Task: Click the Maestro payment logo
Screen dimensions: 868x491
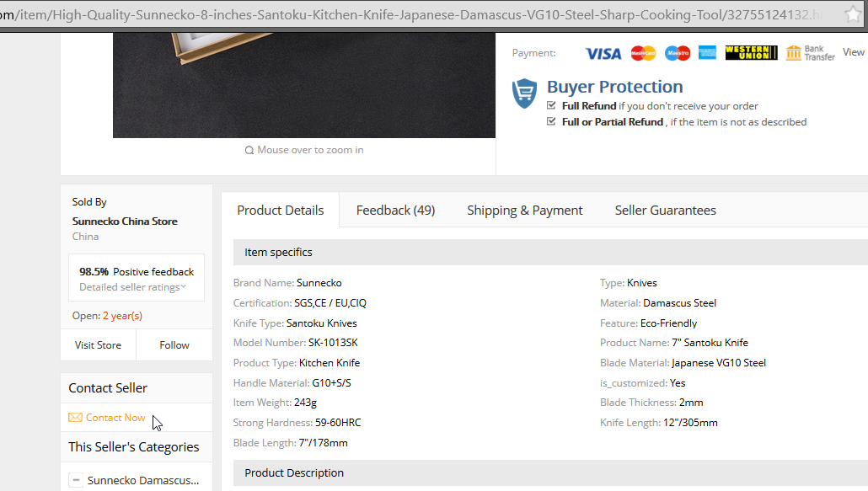Action: pyautogui.click(x=678, y=53)
